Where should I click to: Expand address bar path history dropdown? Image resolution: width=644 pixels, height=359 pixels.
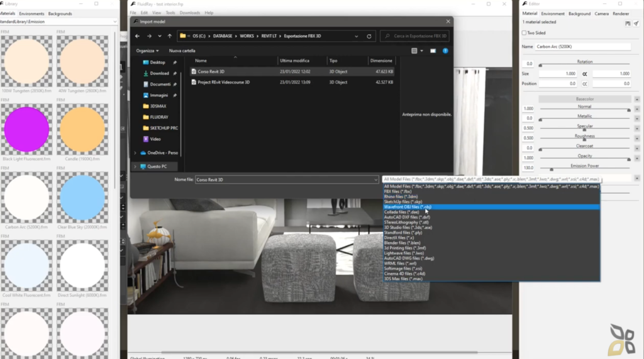coord(356,36)
